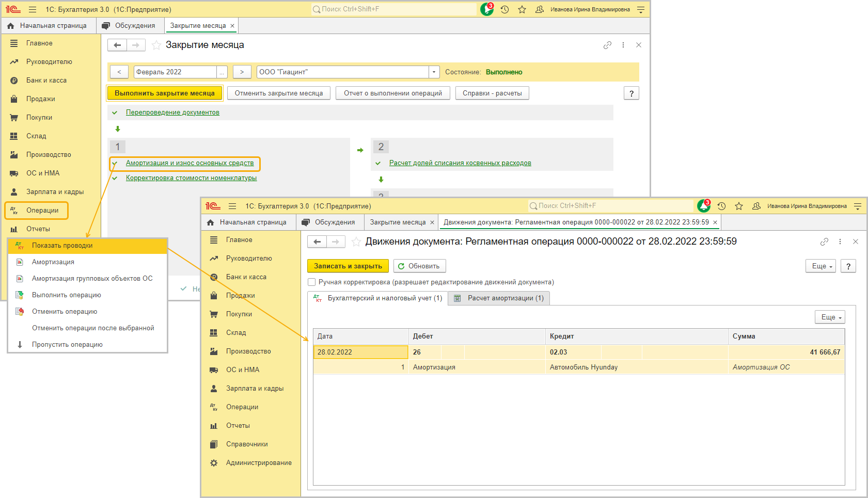Open Перепроведение документов link

coord(172,113)
